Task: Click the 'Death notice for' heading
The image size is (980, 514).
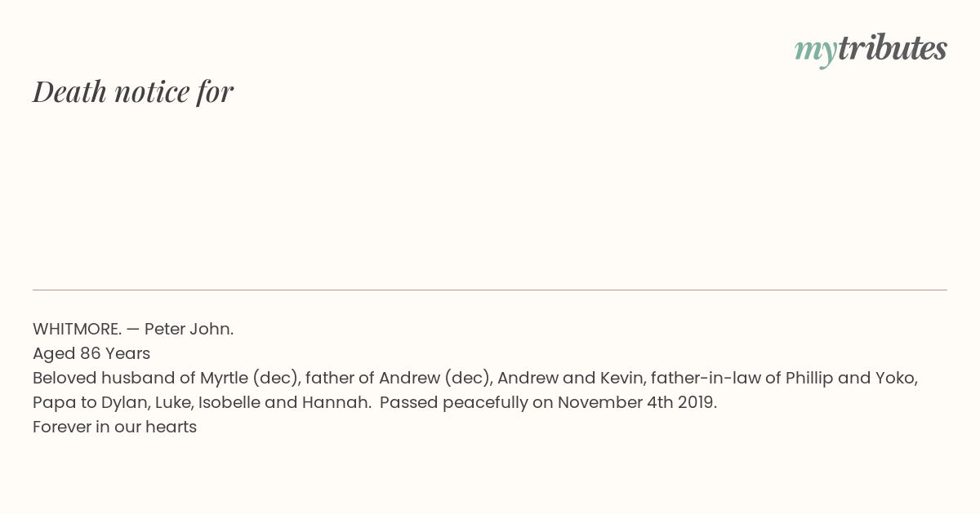Action: click(133, 91)
